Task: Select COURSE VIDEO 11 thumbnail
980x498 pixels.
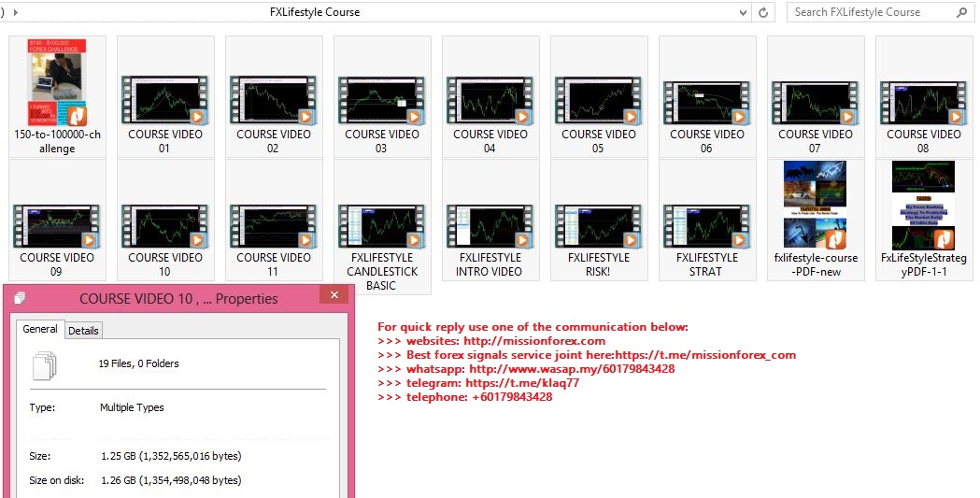Action: tap(273, 226)
